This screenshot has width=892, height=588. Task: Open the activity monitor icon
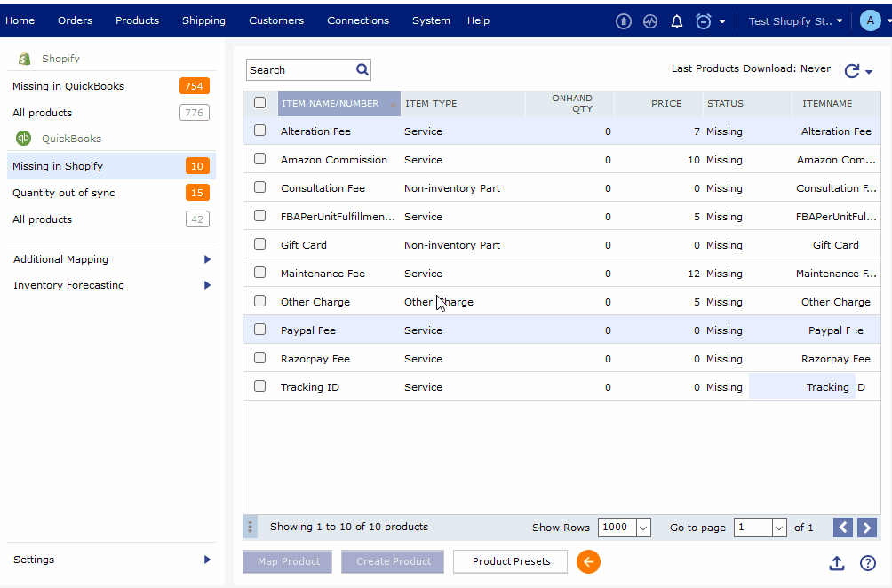[x=650, y=21]
